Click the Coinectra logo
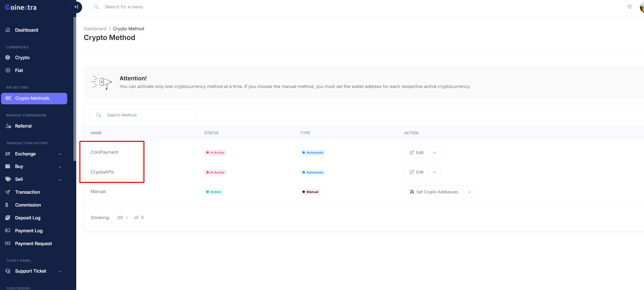Viewport: 644px width, 290px height. (21, 7)
